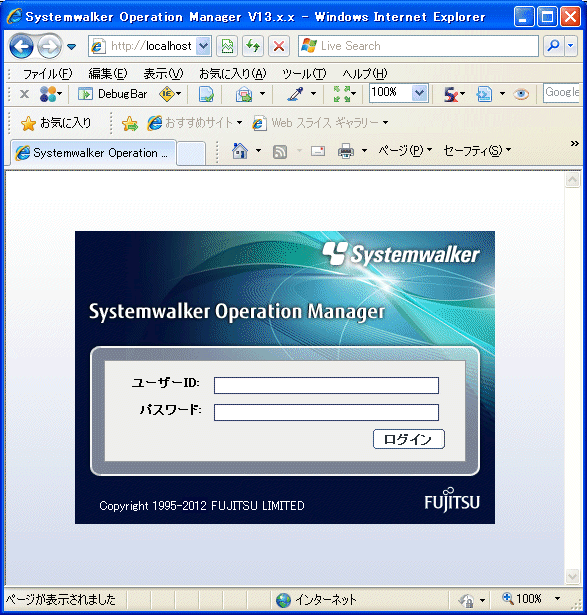Click the address bar showing http://localhost
The image size is (587, 615).
[x=143, y=46]
